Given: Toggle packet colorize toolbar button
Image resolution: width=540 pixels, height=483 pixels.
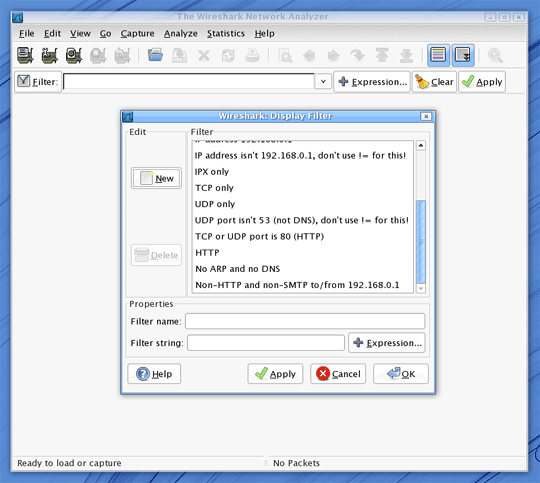Looking at the screenshot, I should (438, 55).
